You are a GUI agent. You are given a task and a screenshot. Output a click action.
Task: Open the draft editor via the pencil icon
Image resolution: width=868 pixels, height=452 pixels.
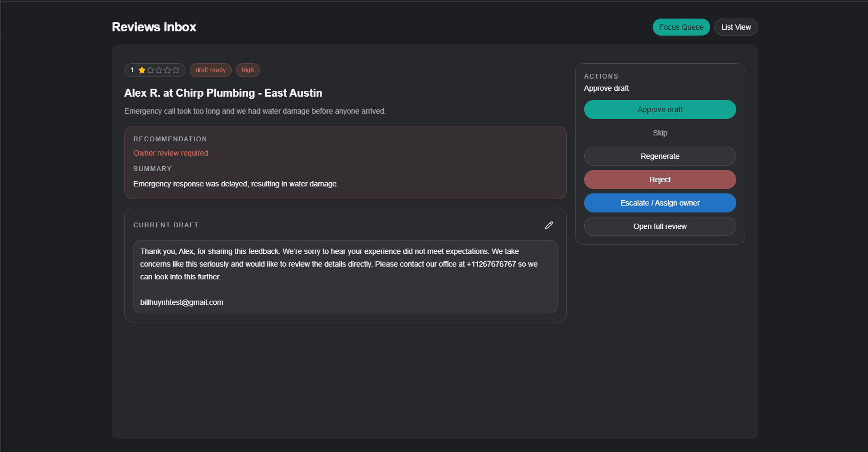[549, 225]
